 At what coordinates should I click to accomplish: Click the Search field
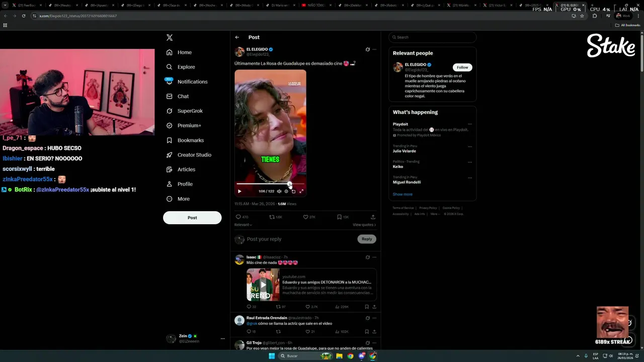pos(433,37)
